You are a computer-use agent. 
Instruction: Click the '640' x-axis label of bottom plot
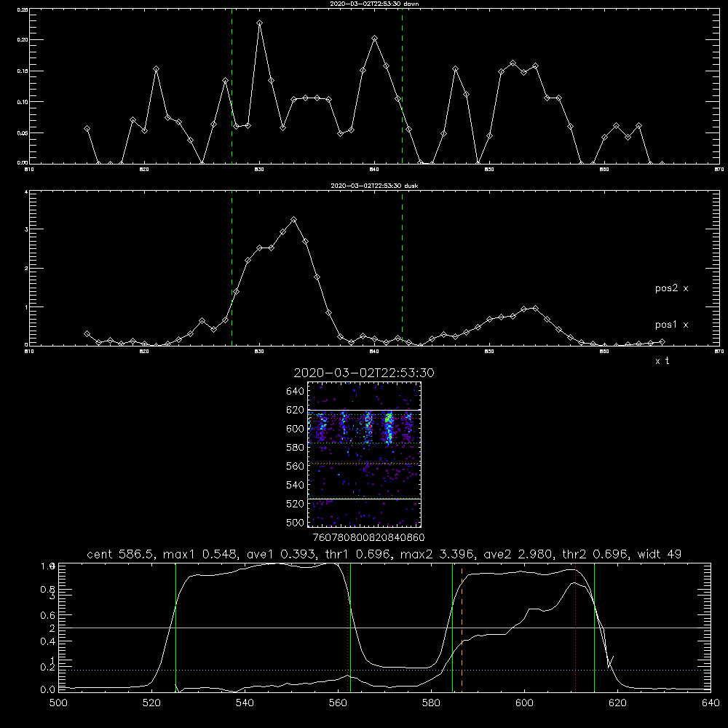(711, 703)
